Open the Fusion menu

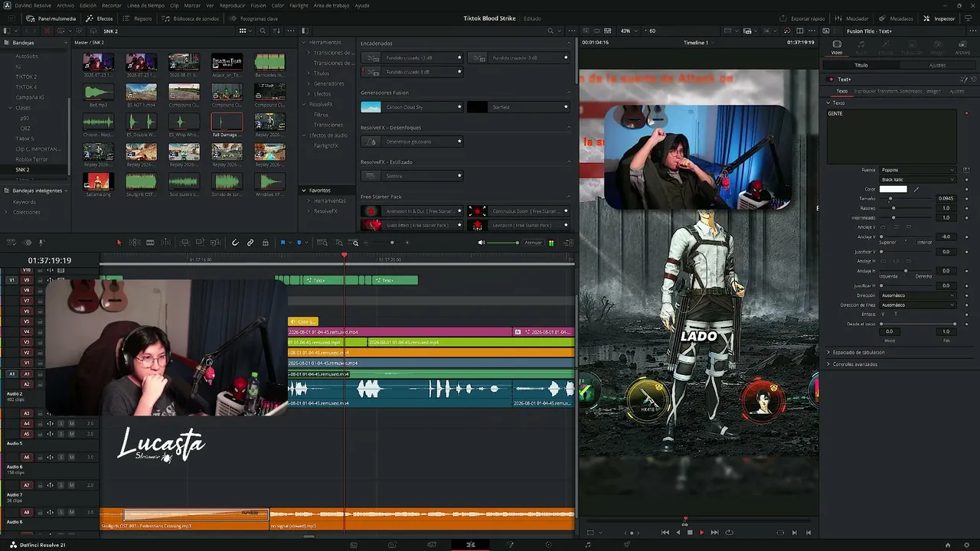[258, 5]
